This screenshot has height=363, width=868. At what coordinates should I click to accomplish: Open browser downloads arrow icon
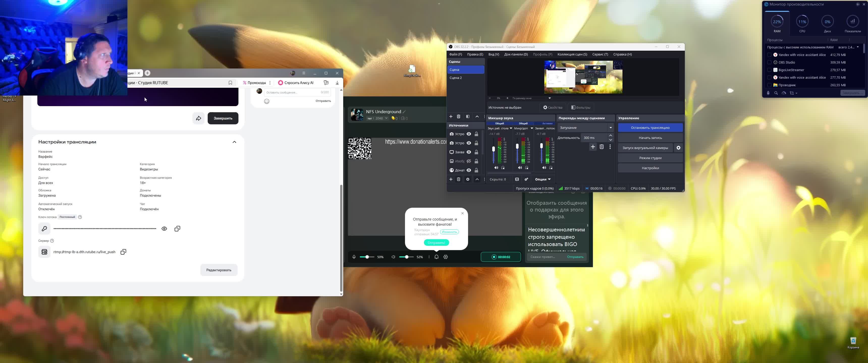337,82
